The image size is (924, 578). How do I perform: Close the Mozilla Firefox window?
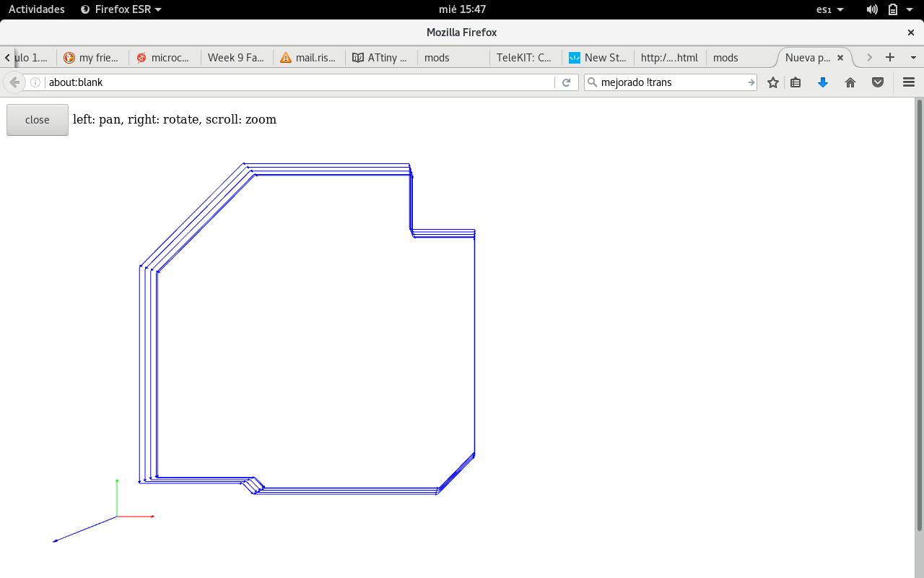point(911,33)
